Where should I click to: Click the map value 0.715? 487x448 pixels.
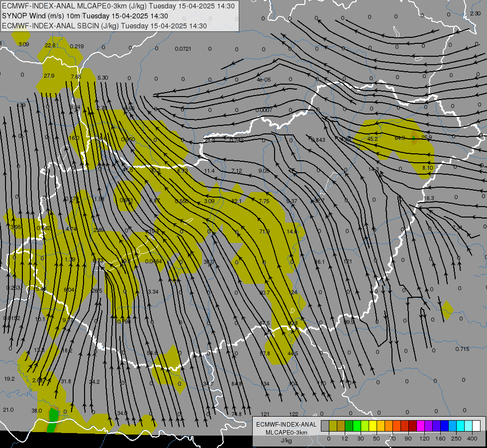point(463,349)
